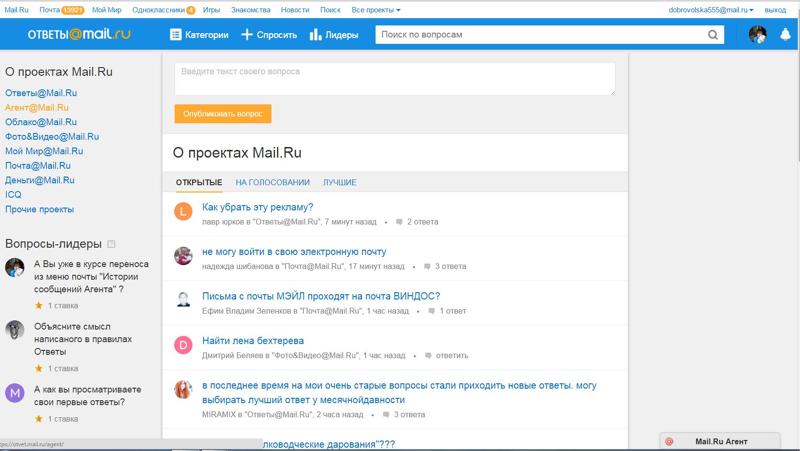
Task: Click the comment icon beside ответить
Action: click(x=428, y=356)
